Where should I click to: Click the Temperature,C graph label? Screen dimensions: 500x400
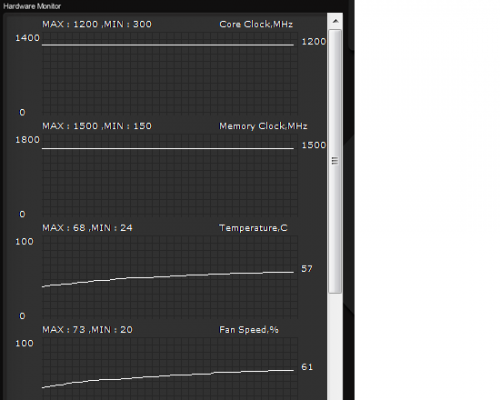coord(253,228)
